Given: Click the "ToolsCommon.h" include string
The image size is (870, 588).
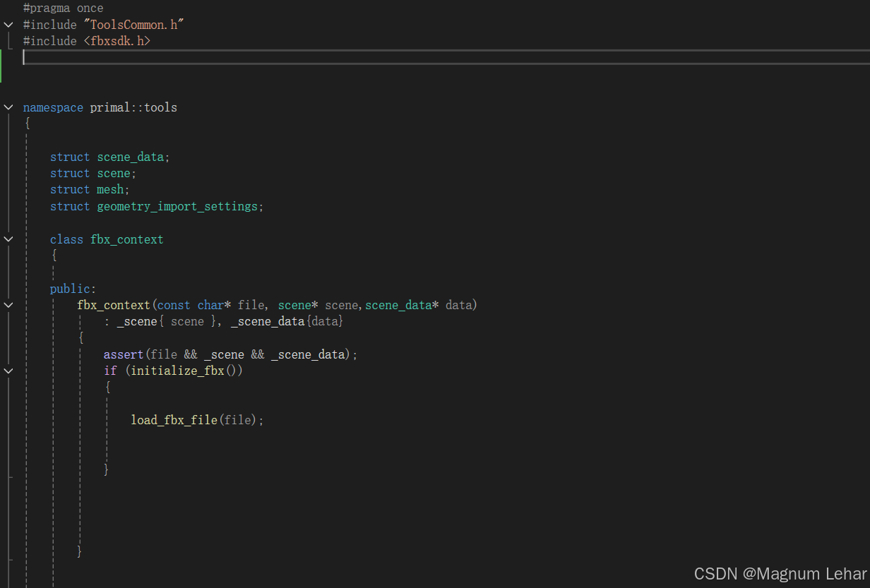Looking at the screenshot, I should [133, 25].
